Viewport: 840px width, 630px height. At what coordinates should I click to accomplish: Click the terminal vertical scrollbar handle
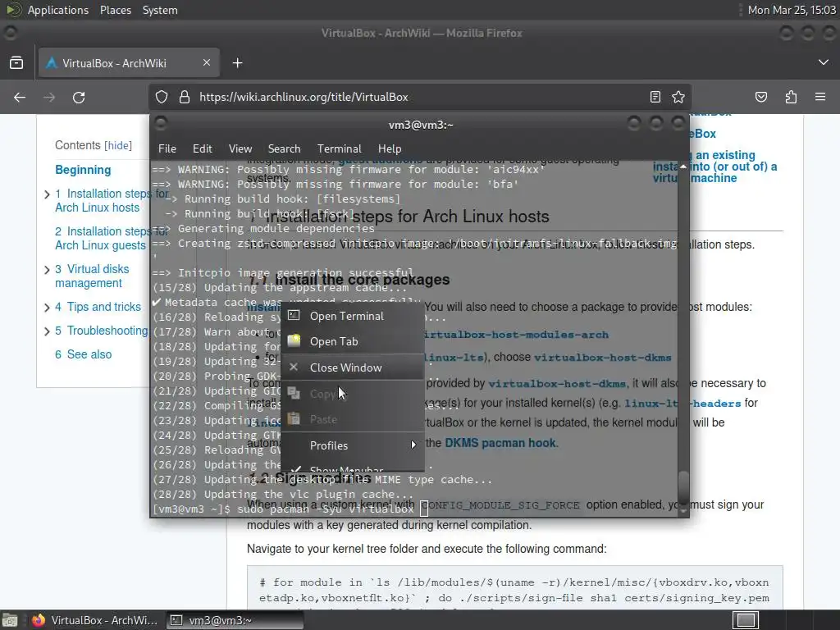coord(683,487)
